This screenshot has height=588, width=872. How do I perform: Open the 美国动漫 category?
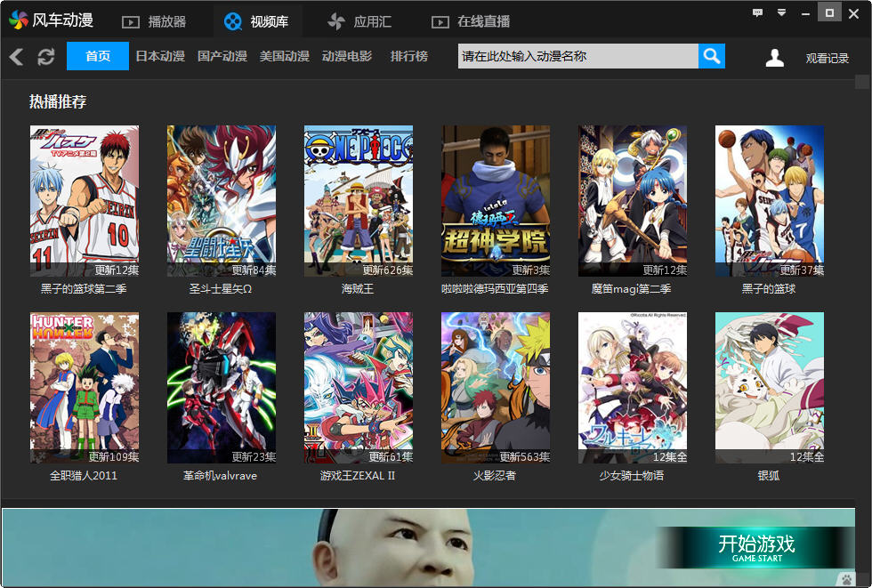point(285,56)
